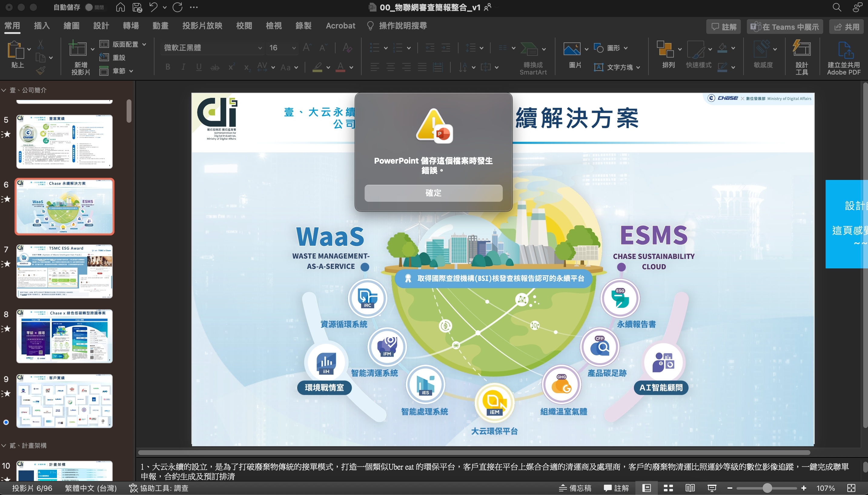Click the 排列 arrange icon
The image size is (868, 495).
pos(665,49)
